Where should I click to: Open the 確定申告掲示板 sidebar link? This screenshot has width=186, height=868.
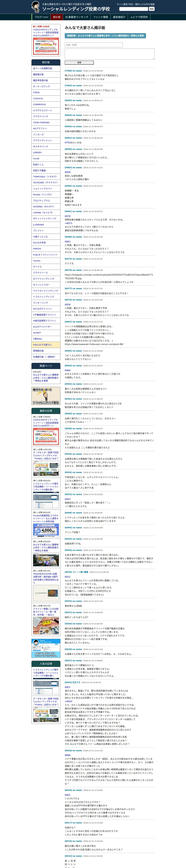pyautogui.click(x=46, y=81)
